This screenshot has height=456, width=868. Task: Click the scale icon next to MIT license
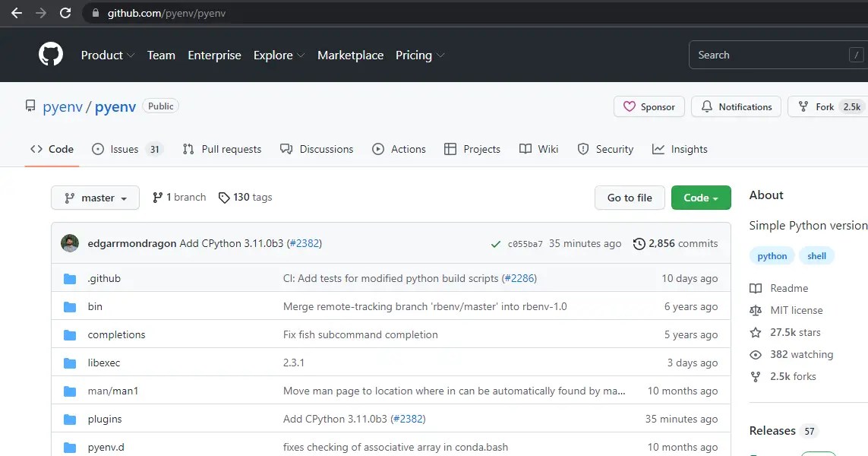pyautogui.click(x=756, y=310)
